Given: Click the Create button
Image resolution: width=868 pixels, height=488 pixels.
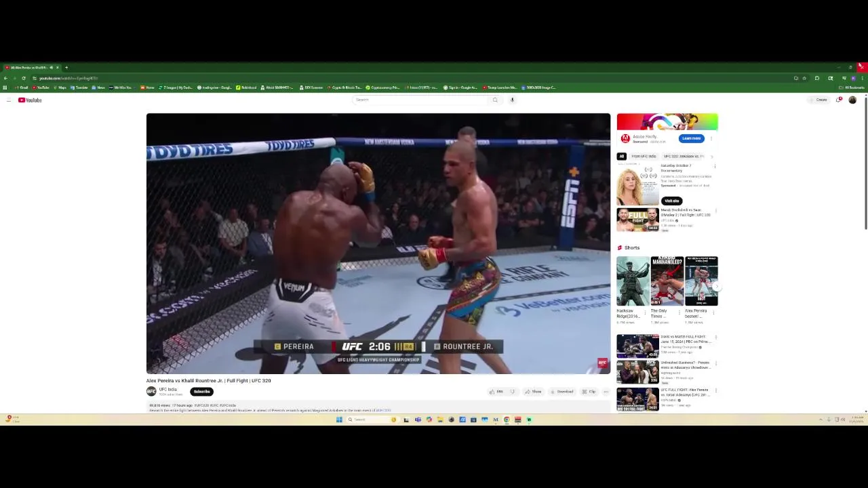Looking at the screenshot, I should 819,100.
